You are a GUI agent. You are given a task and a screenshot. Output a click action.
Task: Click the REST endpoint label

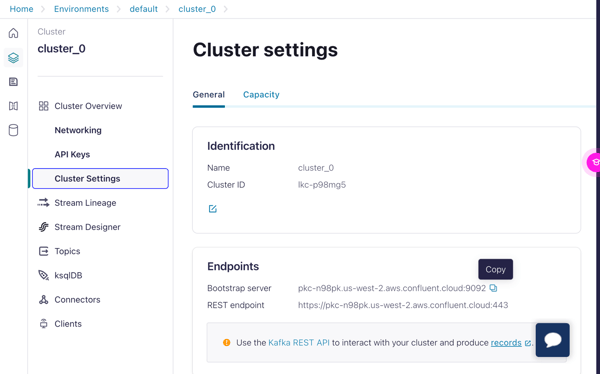[x=236, y=305]
